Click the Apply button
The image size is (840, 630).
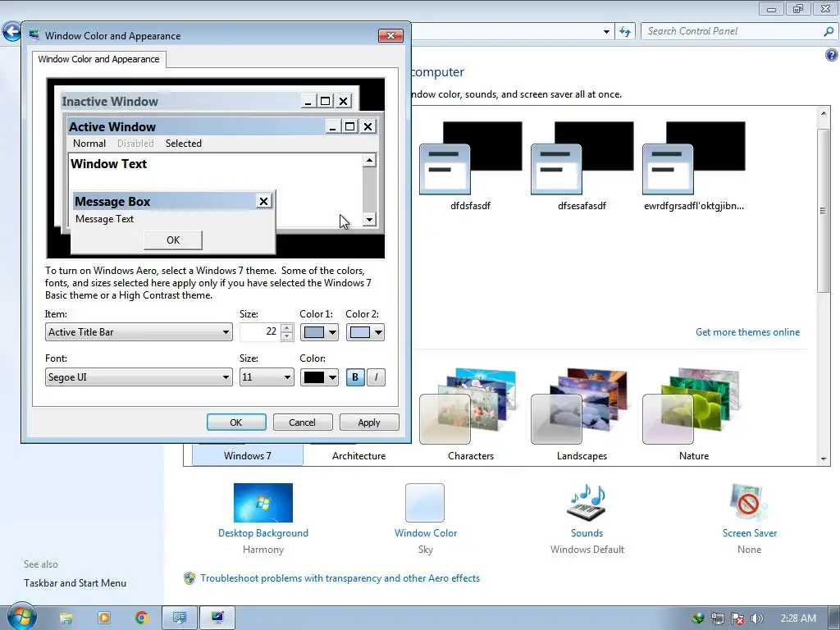(x=369, y=422)
